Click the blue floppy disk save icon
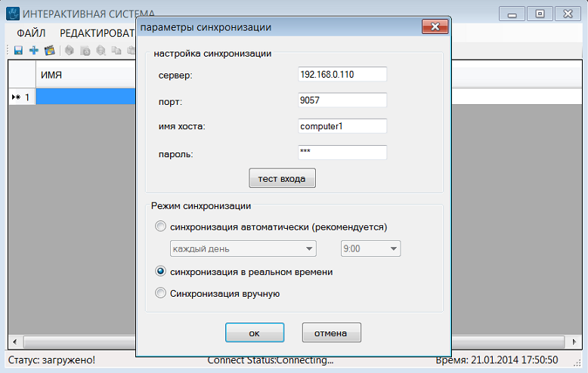This screenshot has height=373, width=588. click(x=18, y=51)
